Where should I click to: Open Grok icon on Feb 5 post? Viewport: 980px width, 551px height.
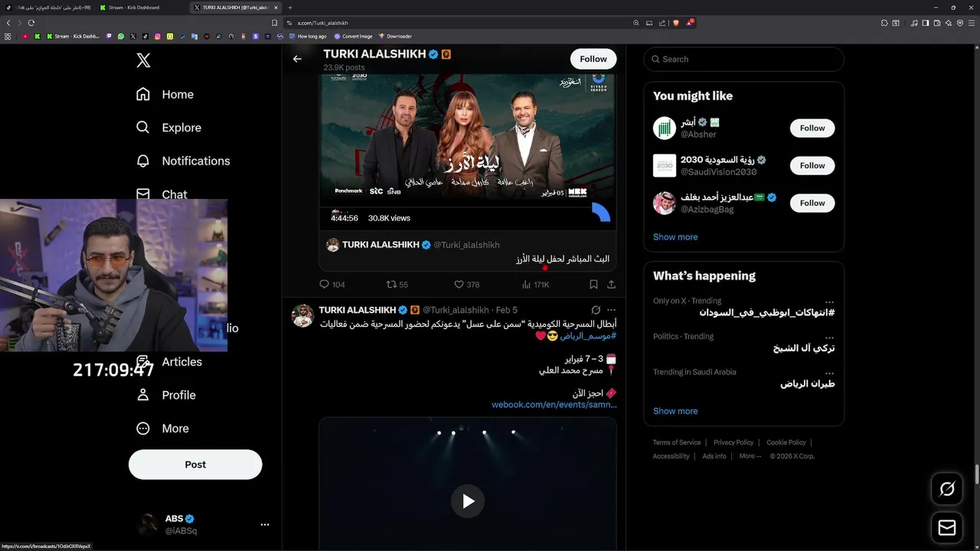point(596,310)
